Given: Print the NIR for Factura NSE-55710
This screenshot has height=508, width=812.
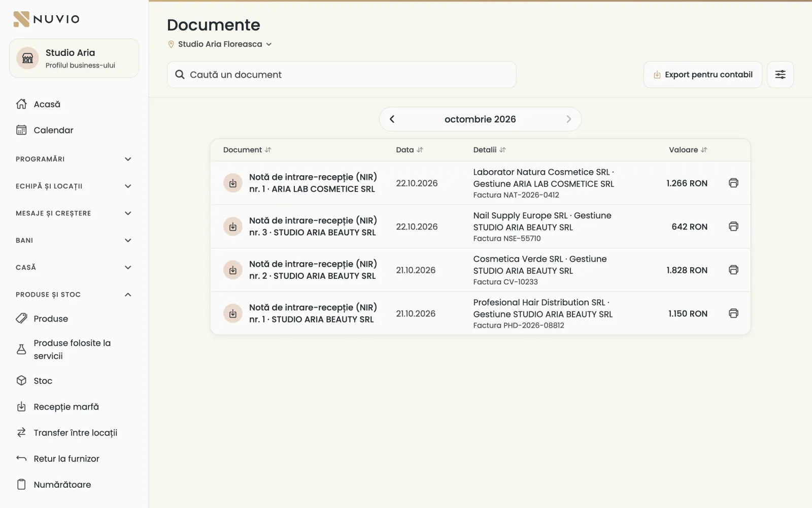Looking at the screenshot, I should tap(733, 227).
